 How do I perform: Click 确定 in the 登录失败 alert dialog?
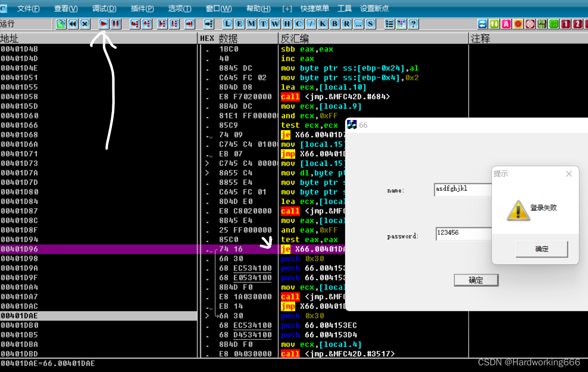542,249
